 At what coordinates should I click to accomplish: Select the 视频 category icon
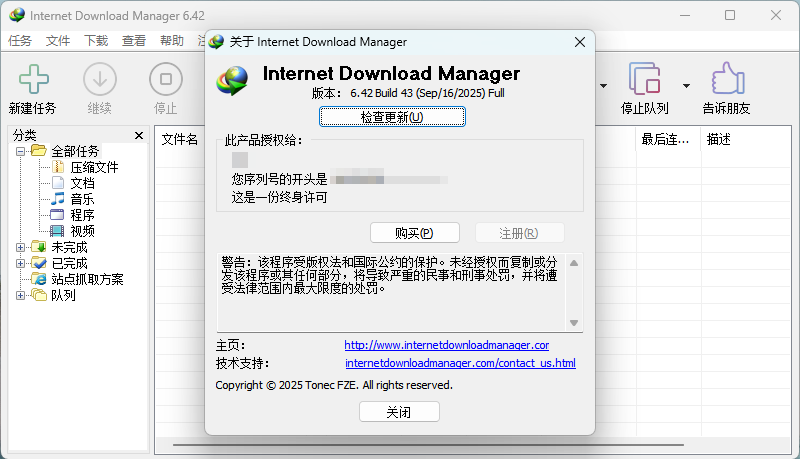click(x=57, y=231)
